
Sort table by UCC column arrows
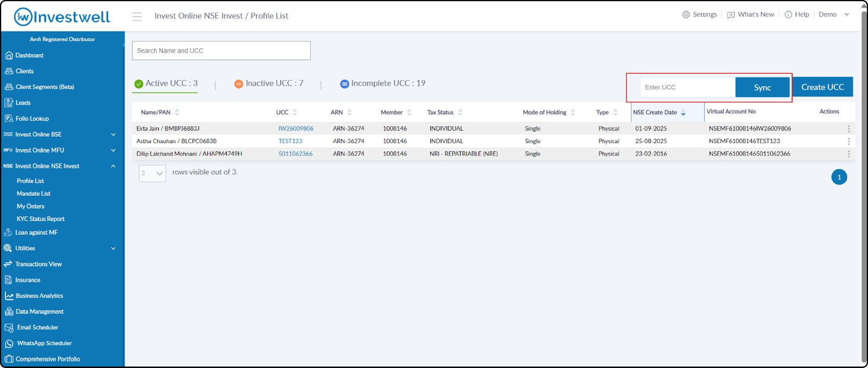(x=295, y=112)
